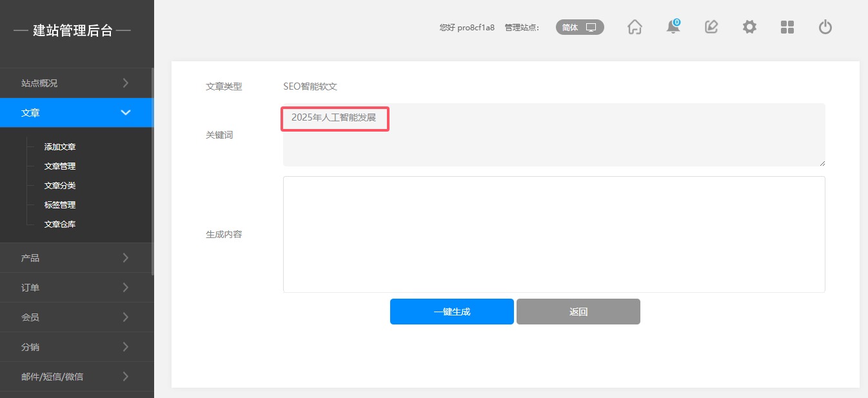Expand the 订单 menu
The image size is (868, 398).
[x=76, y=288]
